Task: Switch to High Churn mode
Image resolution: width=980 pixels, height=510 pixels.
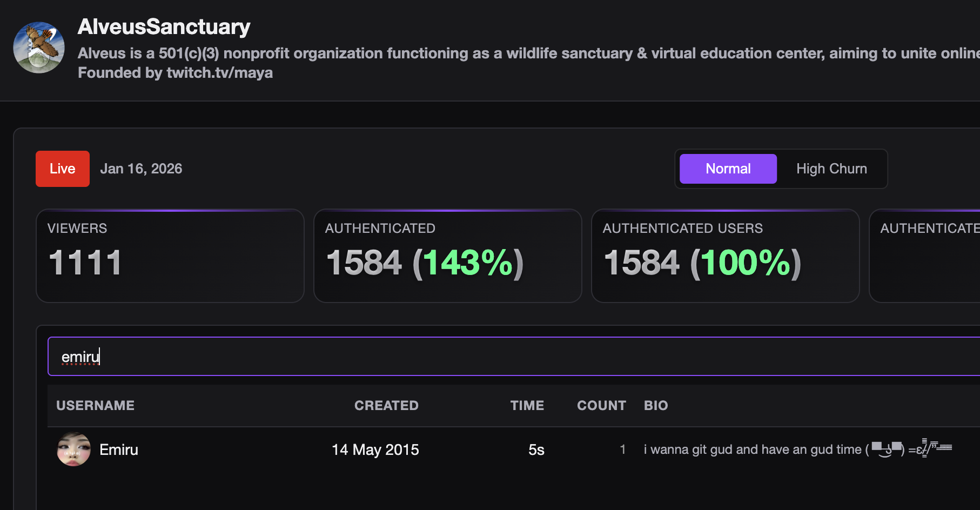Action: pos(831,169)
